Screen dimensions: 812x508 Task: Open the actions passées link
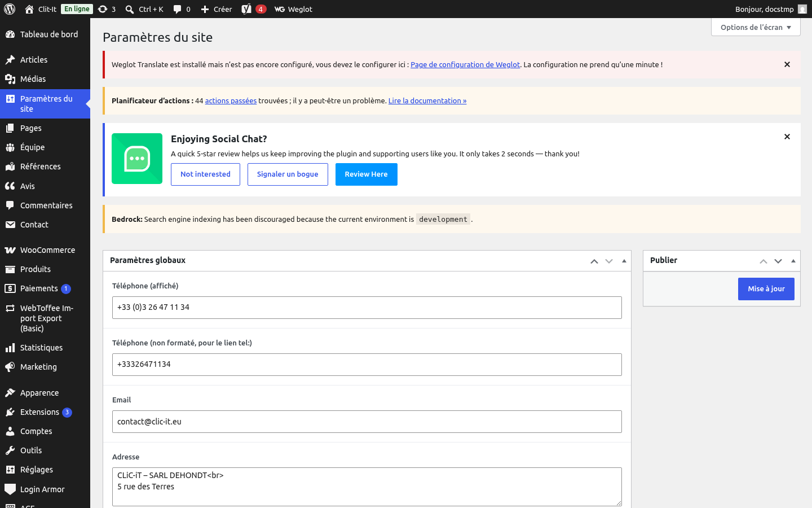point(231,100)
